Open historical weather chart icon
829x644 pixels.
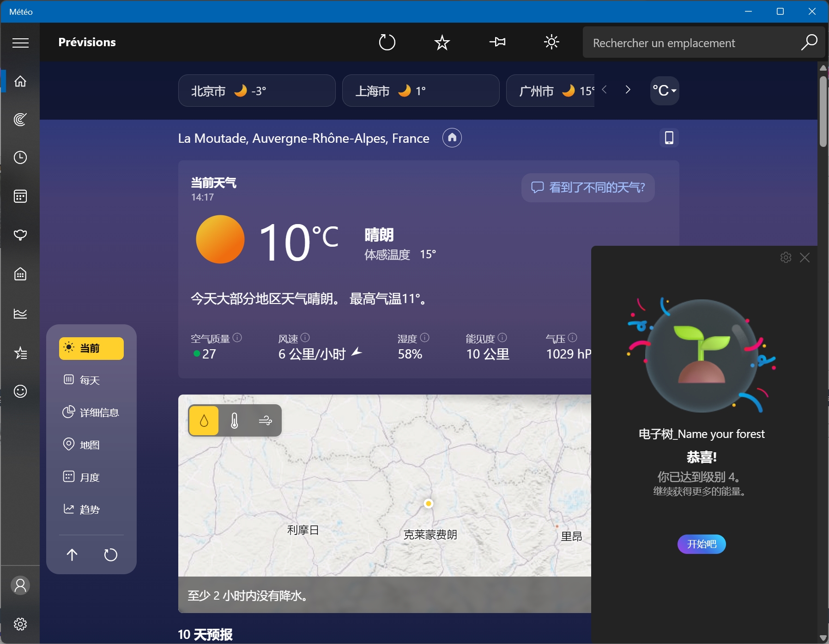20,314
